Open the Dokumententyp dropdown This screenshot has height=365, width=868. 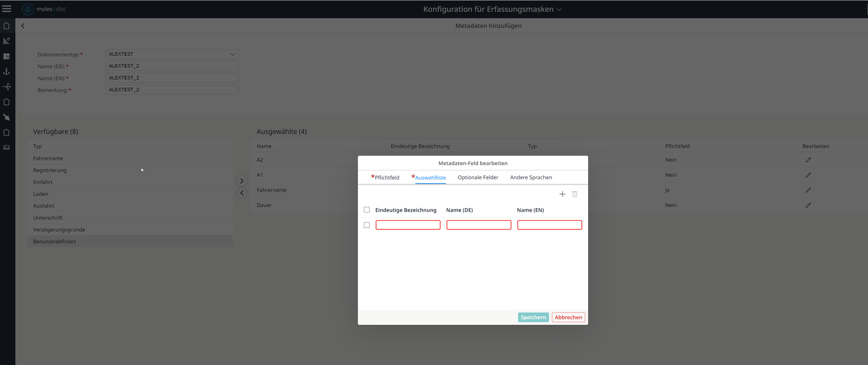point(172,54)
